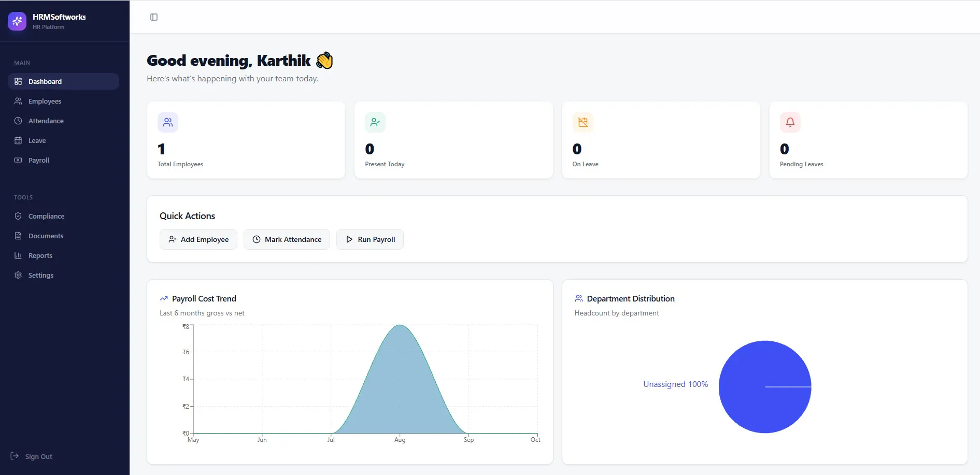Navigate to the Leave section

tap(63, 140)
